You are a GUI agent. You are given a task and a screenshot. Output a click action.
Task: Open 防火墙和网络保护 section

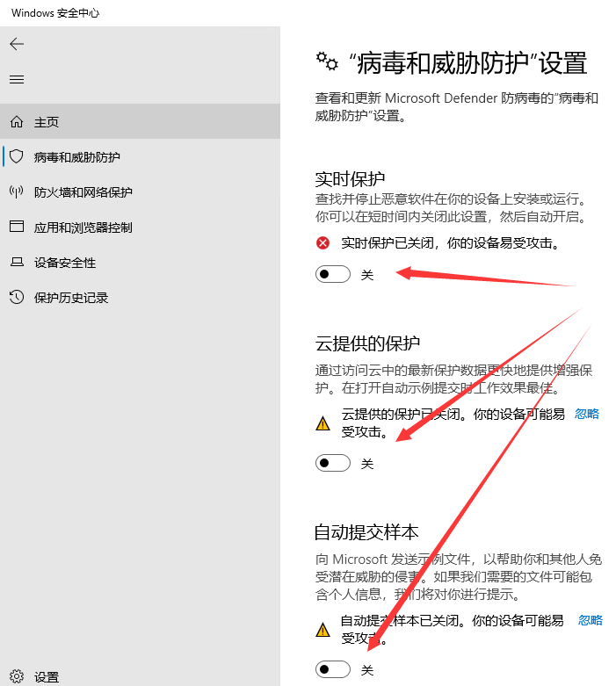coord(140,191)
